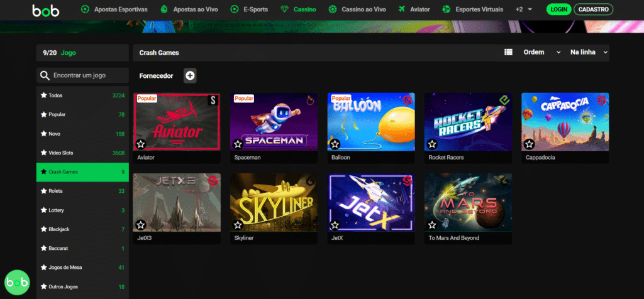Open Cassino ao Vivo
The image size is (644, 299).
tap(364, 9)
